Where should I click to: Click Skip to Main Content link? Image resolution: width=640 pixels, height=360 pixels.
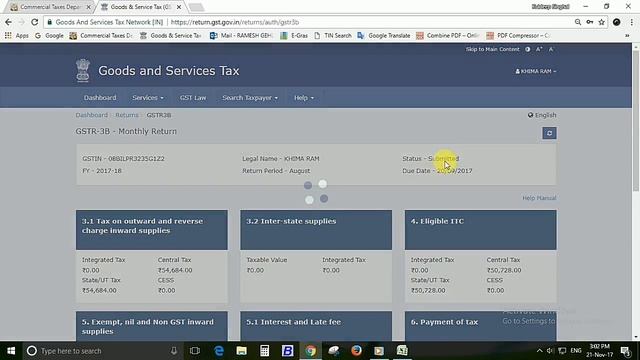(x=493, y=49)
